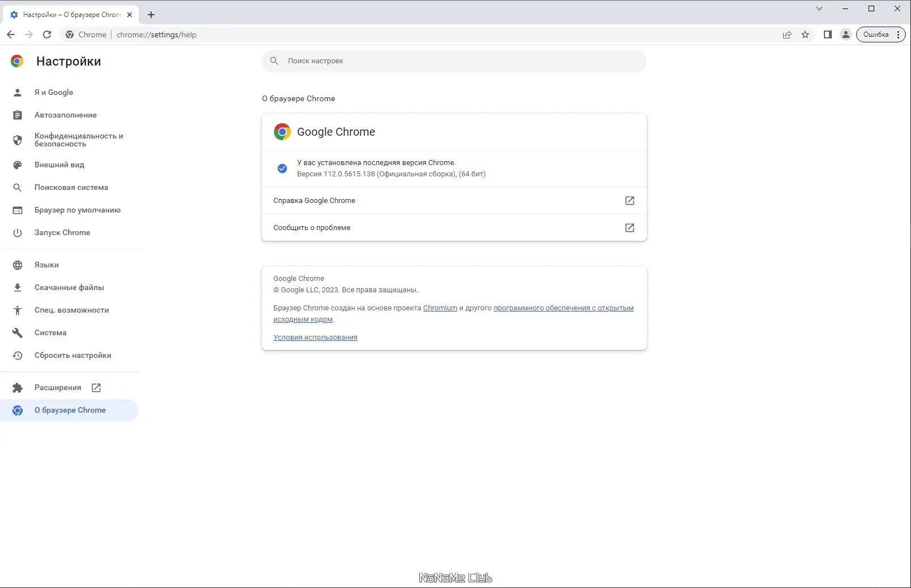Click the globe icon beside Языки
The image size is (911, 588).
[18, 265]
